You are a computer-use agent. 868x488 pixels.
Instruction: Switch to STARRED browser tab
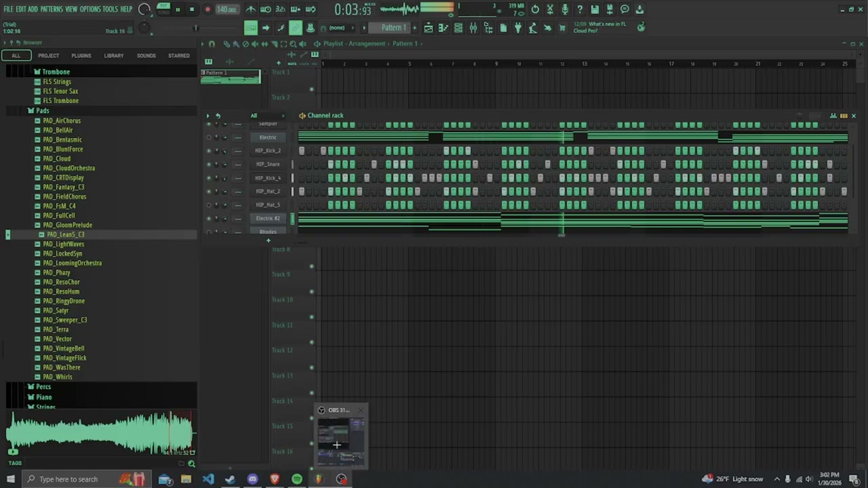pyautogui.click(x=179, y=56)
